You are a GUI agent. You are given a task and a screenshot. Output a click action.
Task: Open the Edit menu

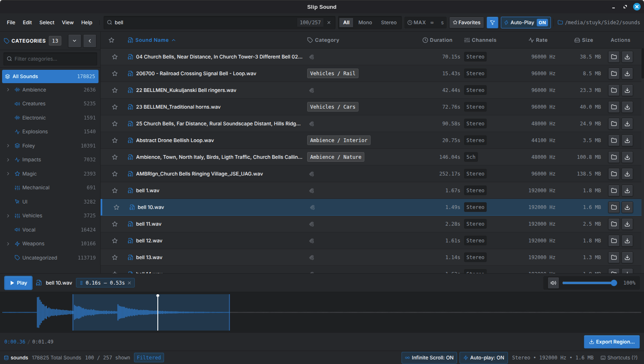[28, 23]
